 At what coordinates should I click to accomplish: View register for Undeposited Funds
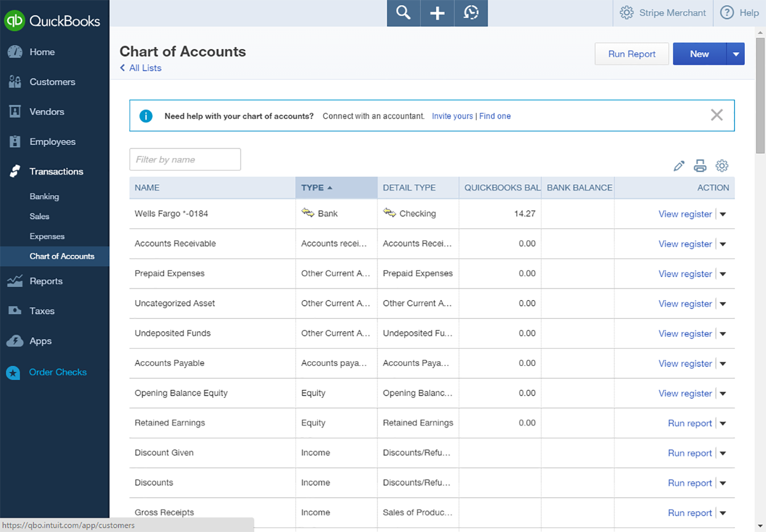click(685, 334)
